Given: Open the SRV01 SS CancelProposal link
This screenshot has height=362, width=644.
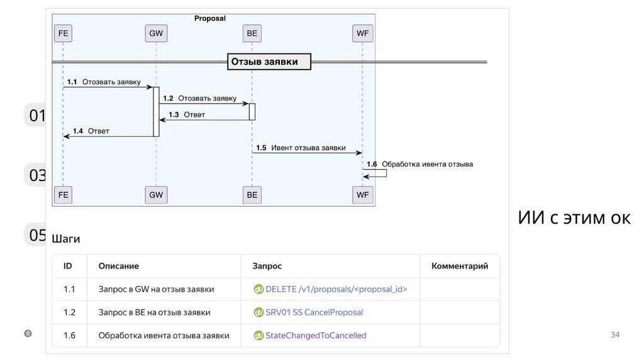Looking at the screenshot, I should [x=314, y=312].
